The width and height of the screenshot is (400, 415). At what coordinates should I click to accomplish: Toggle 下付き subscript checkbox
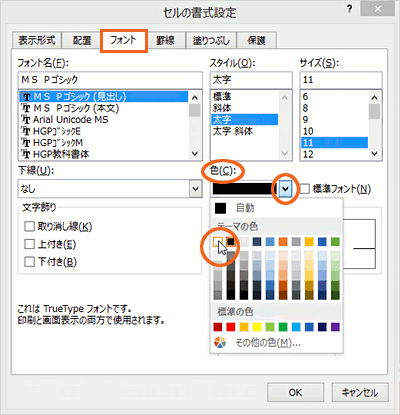point(29,262)
